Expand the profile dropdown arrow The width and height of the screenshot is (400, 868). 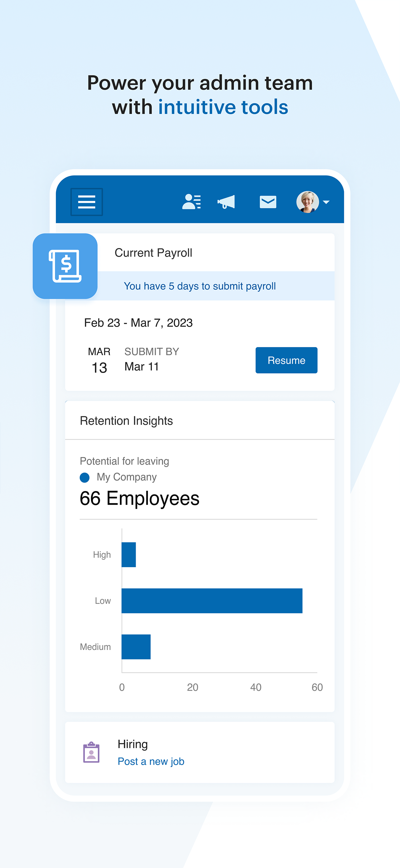point(326,202)
